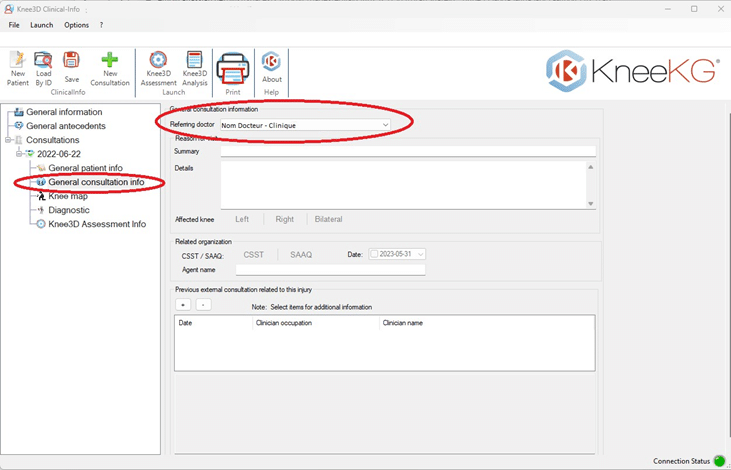This screenshot has width=731, height=470.
Task: Save the current clinical info
Action: 71,66
